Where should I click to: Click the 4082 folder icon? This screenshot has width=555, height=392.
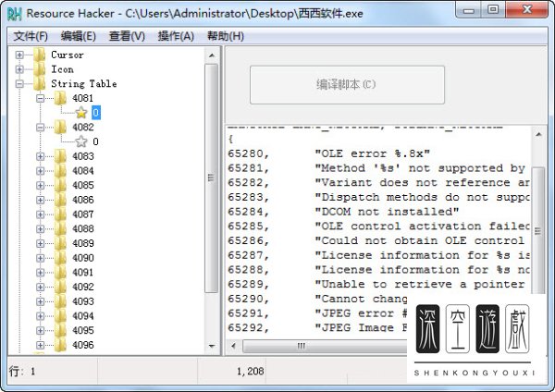[x=60, y=128]
